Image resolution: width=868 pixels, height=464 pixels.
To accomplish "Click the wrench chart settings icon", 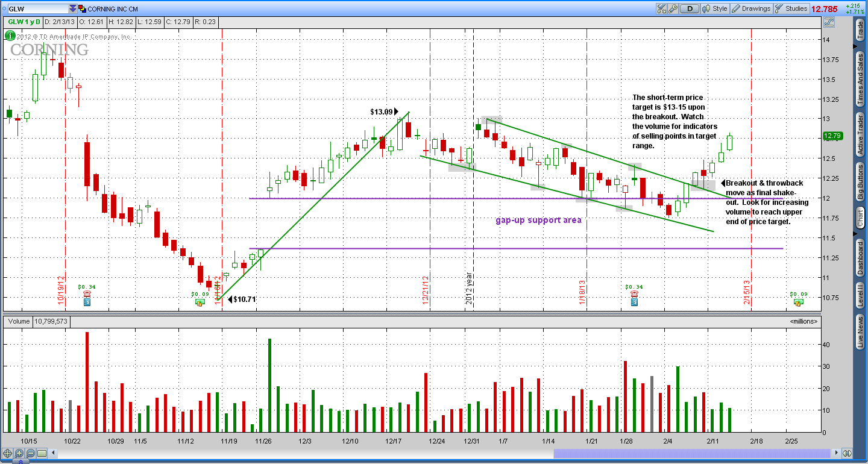I will click(x=674, y=8).
